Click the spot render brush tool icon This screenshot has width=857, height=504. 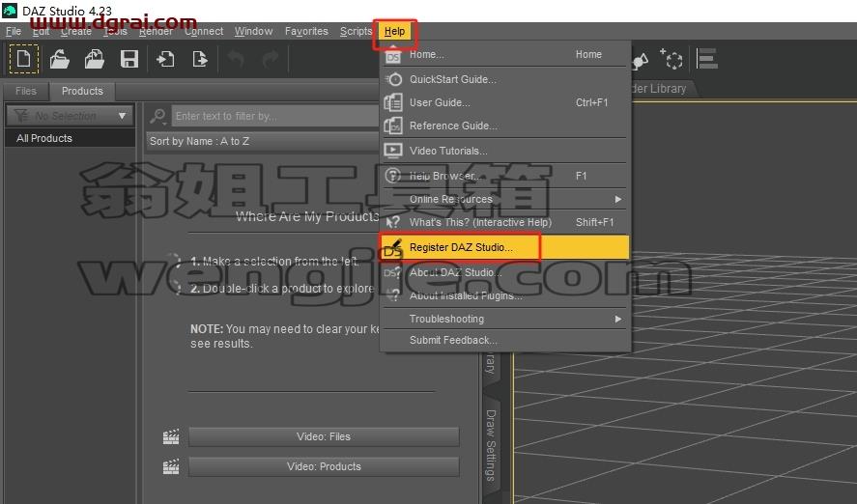coord(641,60)
